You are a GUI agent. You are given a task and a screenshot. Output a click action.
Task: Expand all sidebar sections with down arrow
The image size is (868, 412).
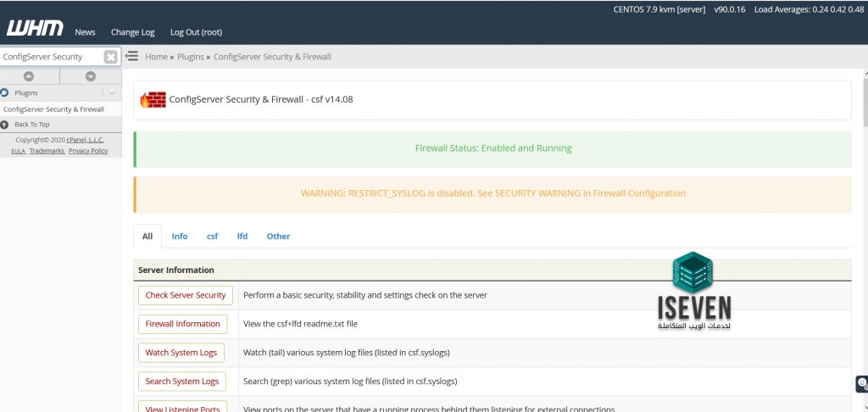click(91, 76)
